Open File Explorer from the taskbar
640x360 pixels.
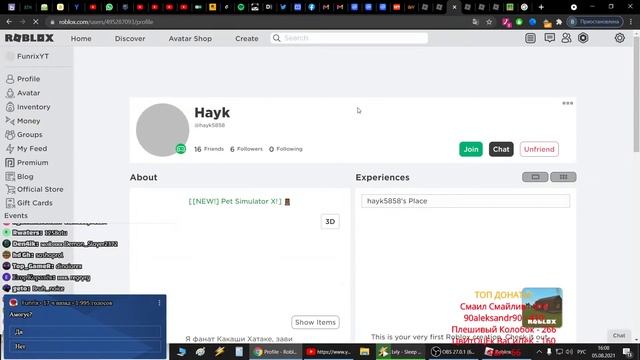364,351
